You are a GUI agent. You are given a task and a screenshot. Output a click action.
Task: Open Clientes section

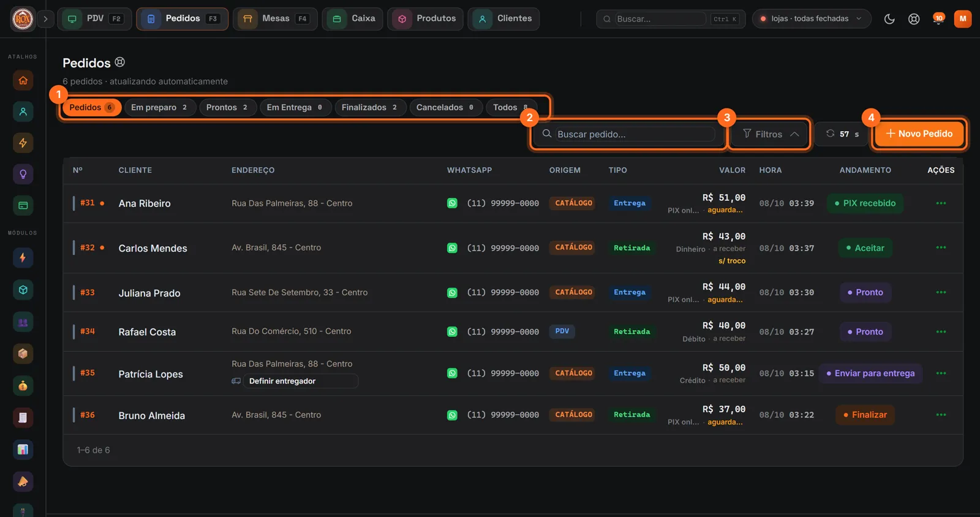tap(504, 19)
